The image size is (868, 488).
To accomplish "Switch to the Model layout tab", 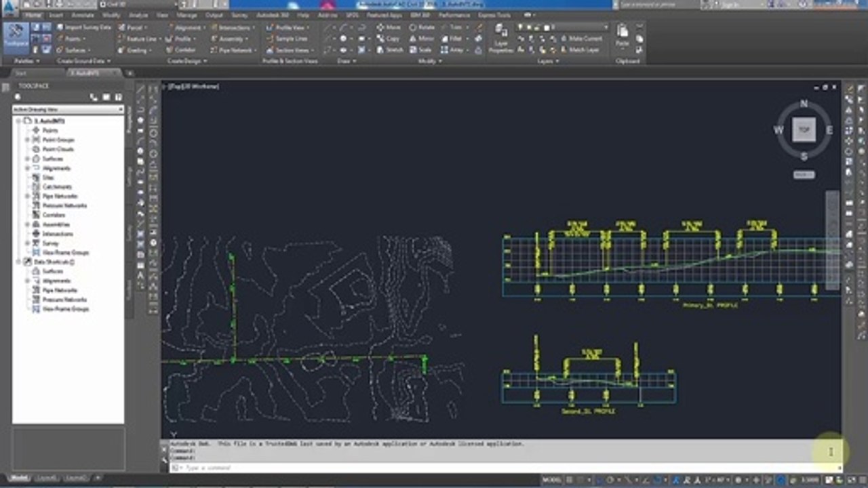I will 20,478.
